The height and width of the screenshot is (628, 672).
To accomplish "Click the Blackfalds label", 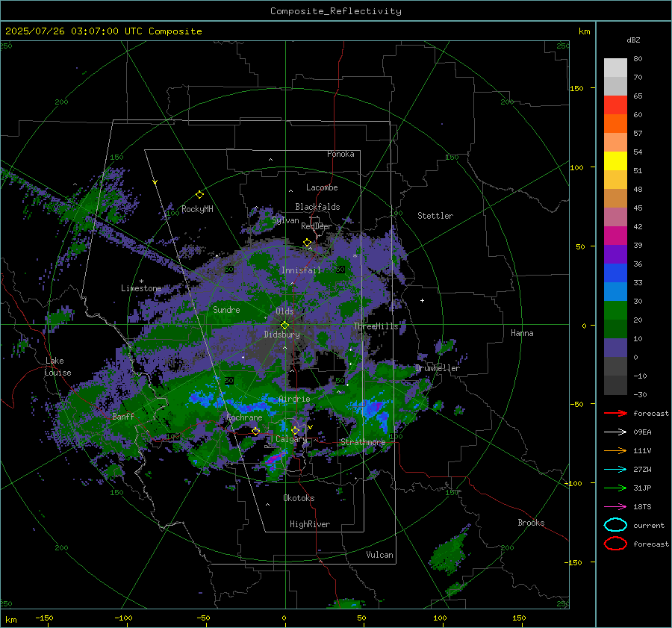I will pos(317,207).
